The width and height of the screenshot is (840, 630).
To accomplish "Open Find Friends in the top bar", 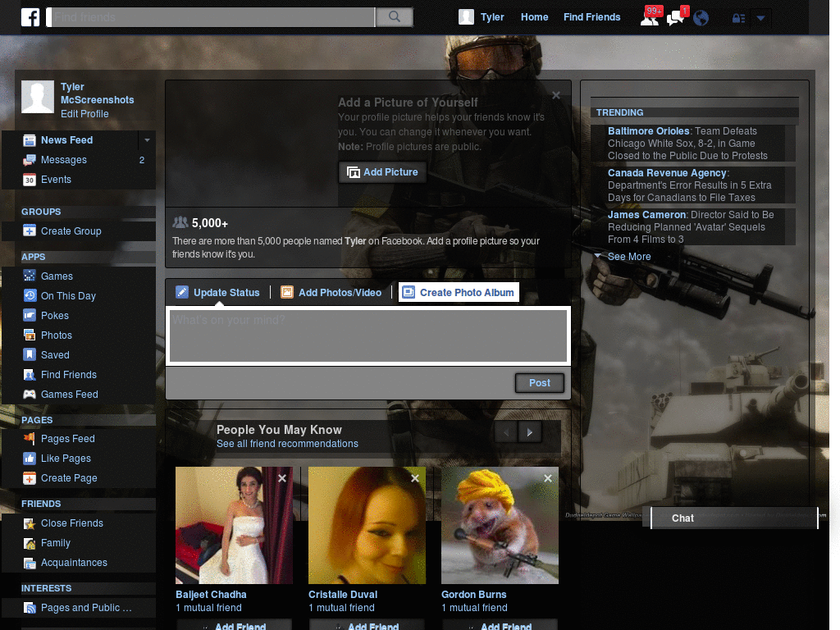I will [x=591, y=17].
